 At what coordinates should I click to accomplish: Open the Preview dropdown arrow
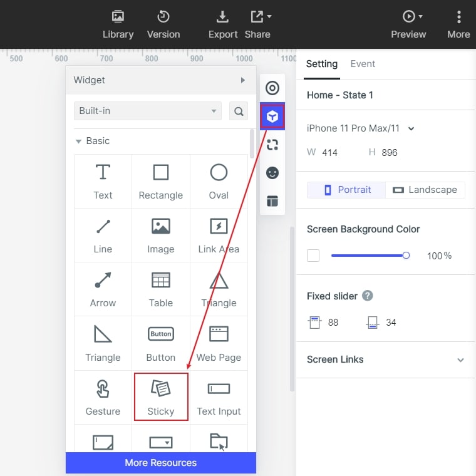click(x=420, y=16)
